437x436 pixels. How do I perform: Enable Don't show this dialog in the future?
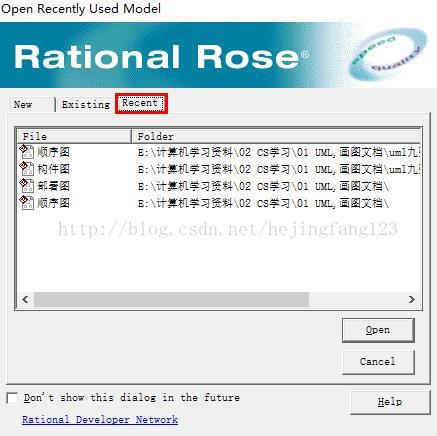coord(12,398)
